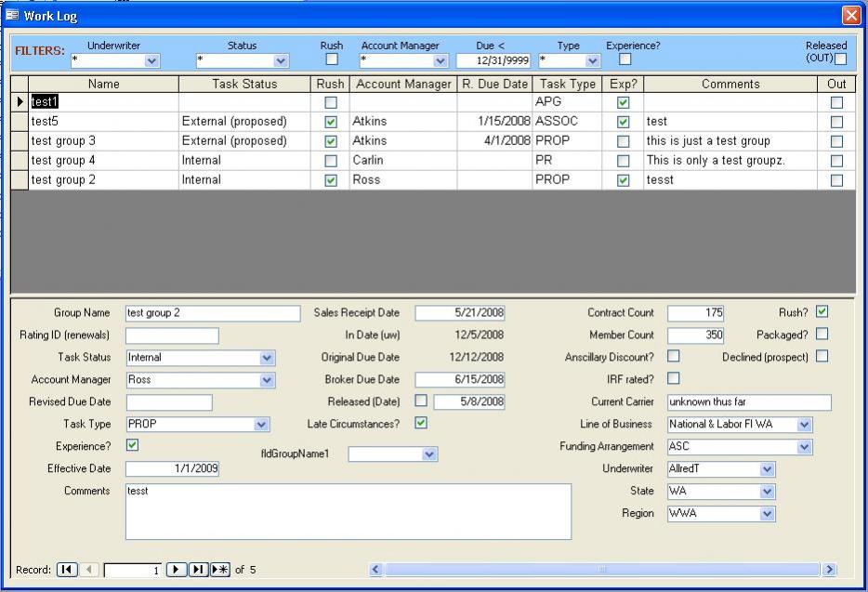Click the Due < filter date field
Screen dimensions: 868x592
493,60
